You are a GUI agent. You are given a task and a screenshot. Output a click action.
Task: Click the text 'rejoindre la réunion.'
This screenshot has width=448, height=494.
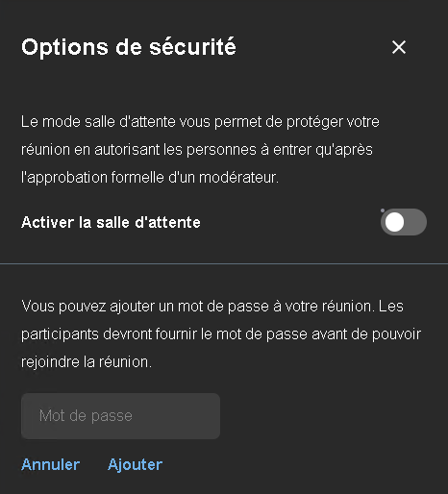(x=87, y=362)
